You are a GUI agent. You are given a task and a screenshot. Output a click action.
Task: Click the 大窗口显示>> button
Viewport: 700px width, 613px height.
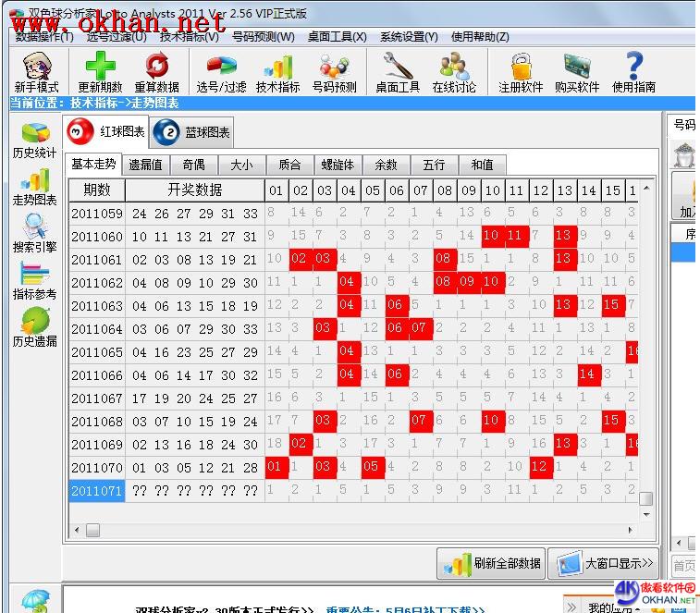coord(603,563)
